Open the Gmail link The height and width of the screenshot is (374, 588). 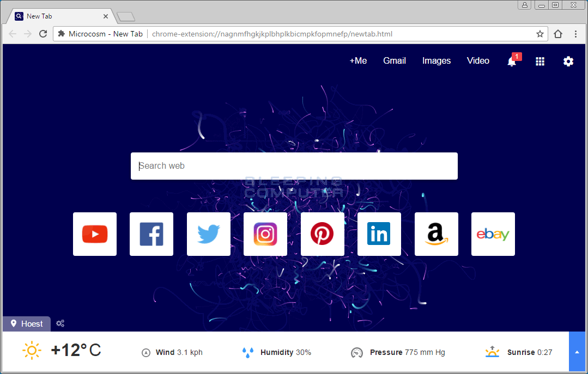coord(395,61)
